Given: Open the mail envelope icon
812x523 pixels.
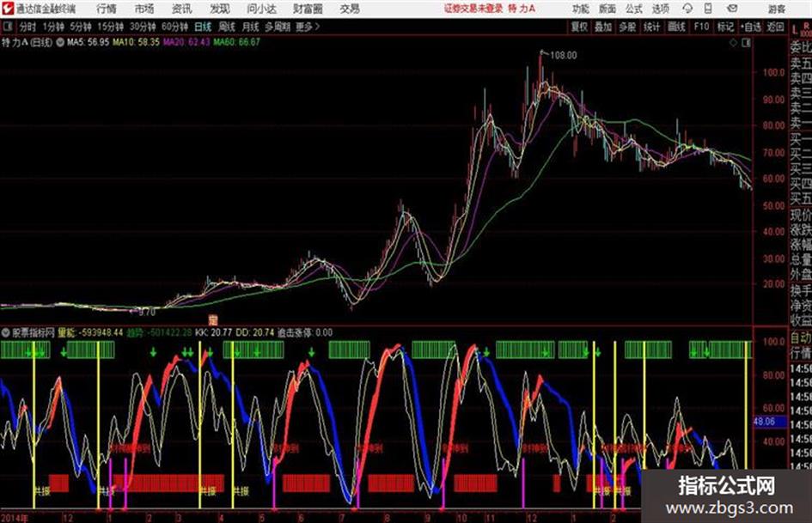Looking at the screenshot, I should tap(732, 9).
